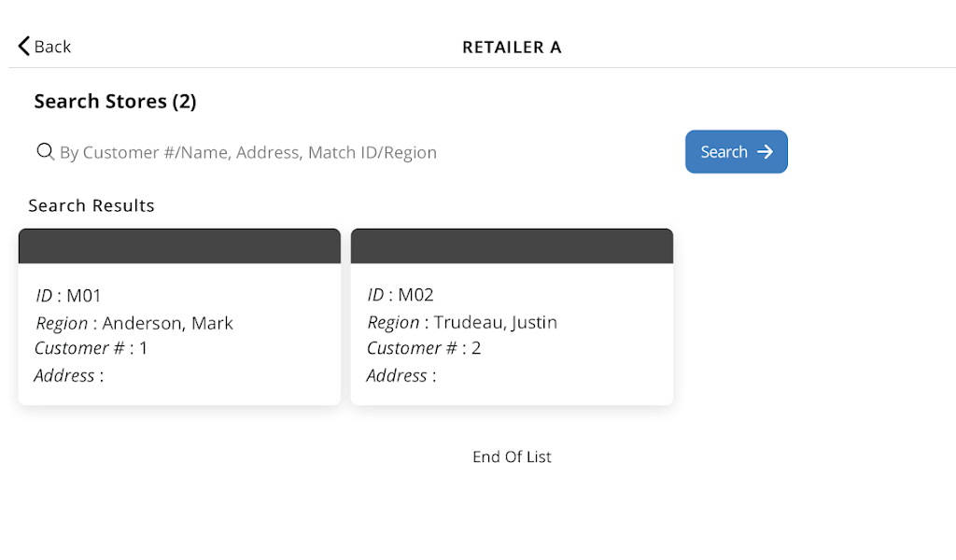Viewport: 956px width, 560px height.
Task: Click the Search Stores (2) heading
Action: [x=115, y=102]
